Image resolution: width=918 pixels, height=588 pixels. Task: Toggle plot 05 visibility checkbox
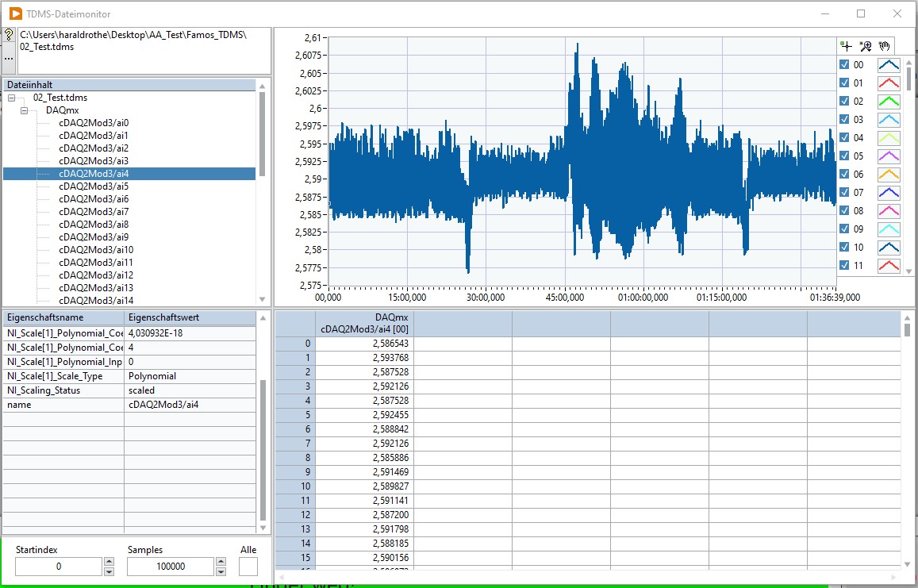844,156
